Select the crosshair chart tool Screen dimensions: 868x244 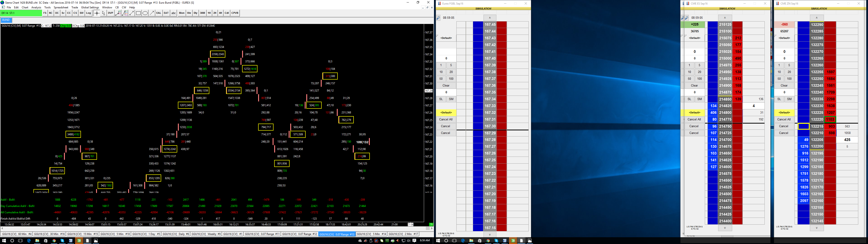[x=97, y=13]
